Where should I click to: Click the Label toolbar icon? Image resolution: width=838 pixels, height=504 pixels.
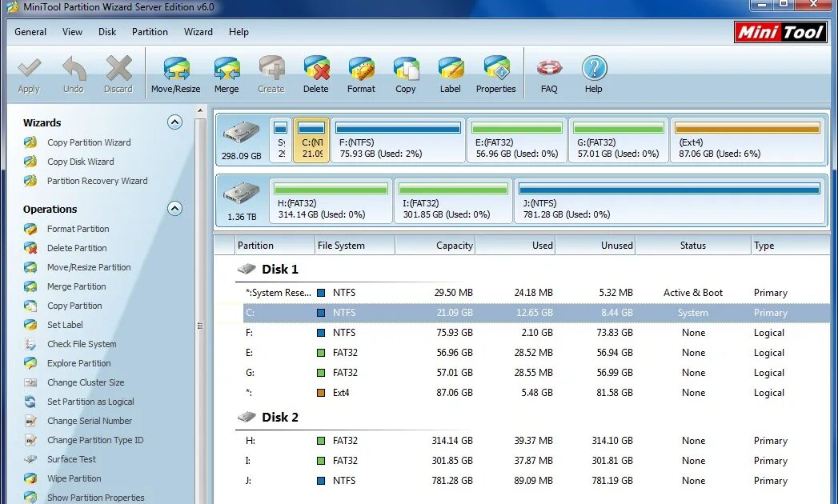pyautogui.click(x=451, y=69)
